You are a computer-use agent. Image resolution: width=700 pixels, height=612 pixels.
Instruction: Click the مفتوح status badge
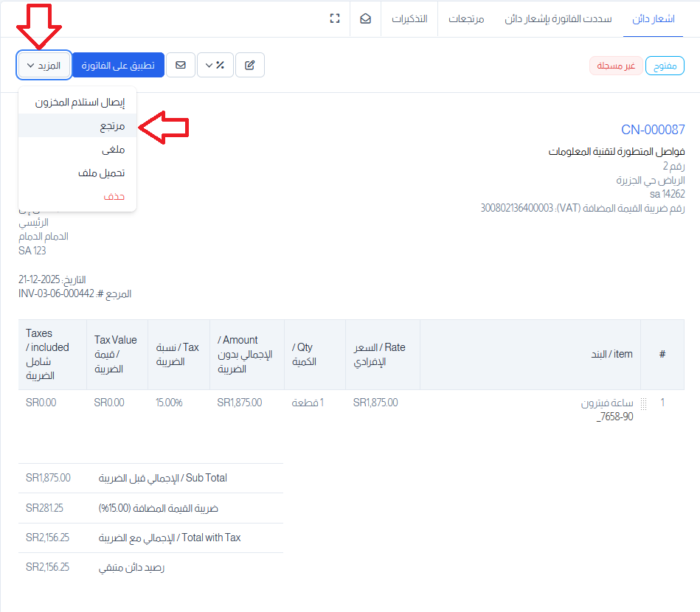(x=665, y=66)
